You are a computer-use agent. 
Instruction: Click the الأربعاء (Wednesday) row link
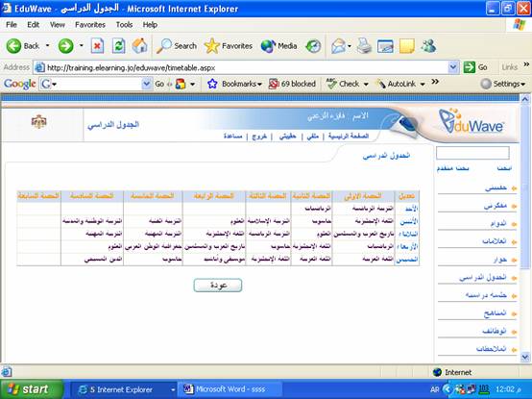pos(407,247)
